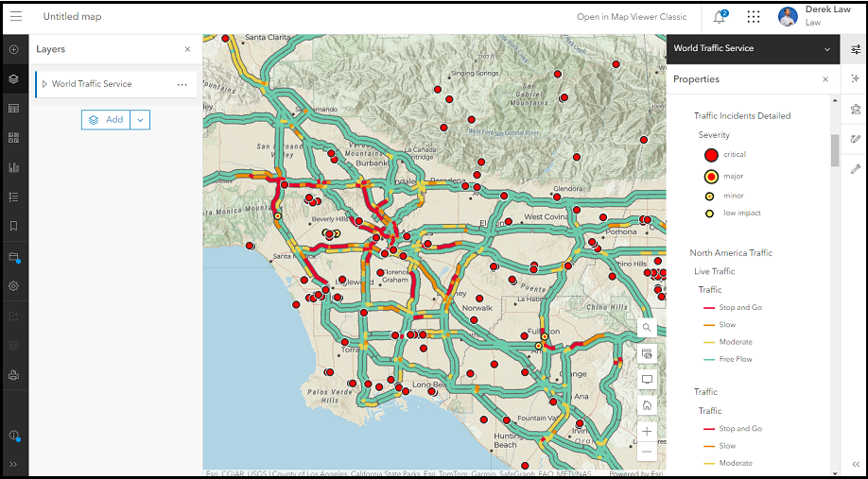The width and height of the screenshot is (868, 479).
Task: Select World Traffic Service layer row
Action: point(115,85)
